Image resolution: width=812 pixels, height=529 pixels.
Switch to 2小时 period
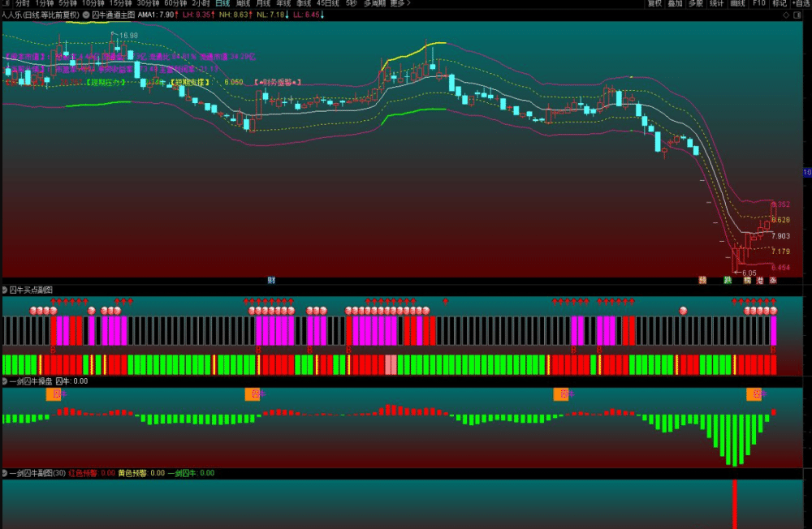(x=201, y=3)
